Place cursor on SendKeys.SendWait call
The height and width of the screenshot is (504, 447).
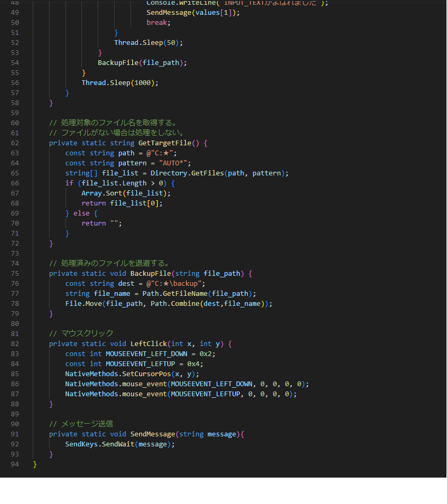[x=99, y=444]
